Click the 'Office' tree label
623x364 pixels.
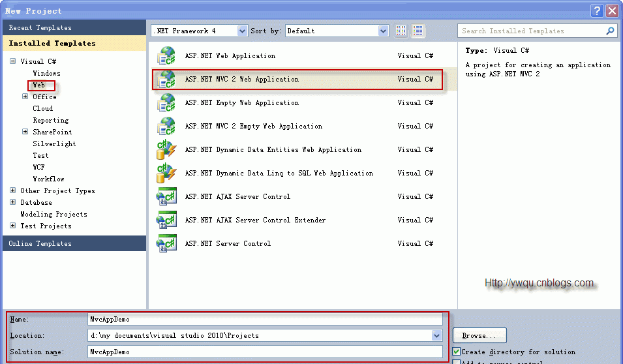[x=44, y=97]
